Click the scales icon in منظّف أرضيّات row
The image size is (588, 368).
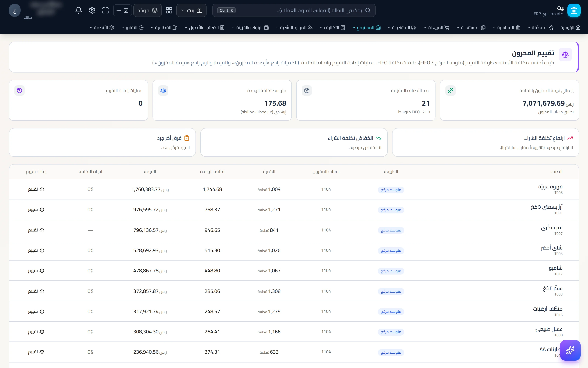[42, 311]
